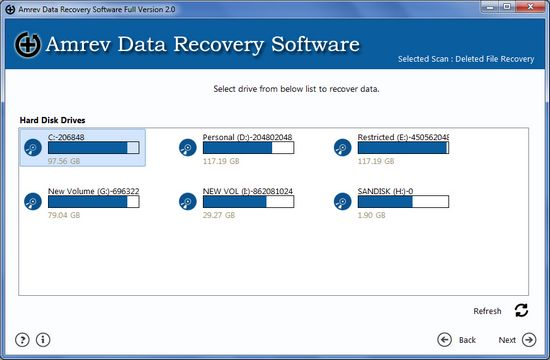This screenshot has height=360, width=550.
Task: Click the "Hard Disk Drives" heading
Action: [x=53, y=120]
